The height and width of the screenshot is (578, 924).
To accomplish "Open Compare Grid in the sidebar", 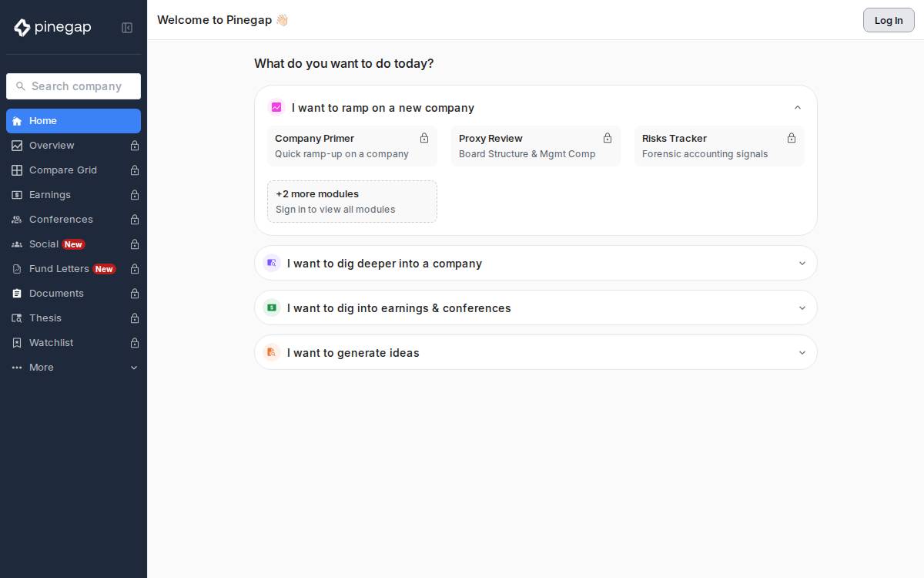I will tap(73, 170).
